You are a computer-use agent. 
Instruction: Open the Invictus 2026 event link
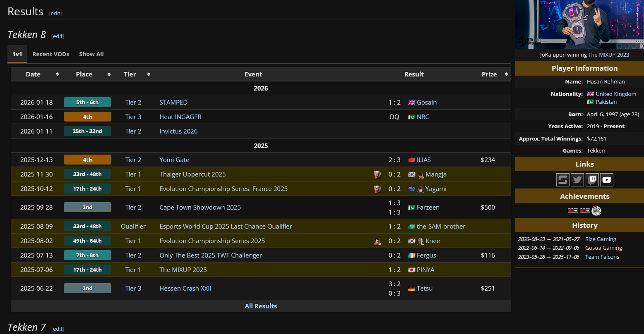[178, 131]
